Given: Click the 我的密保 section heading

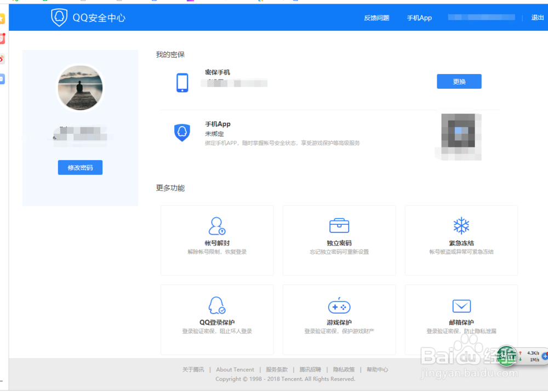Looking at the screenshot, I should tap(170, 55).
